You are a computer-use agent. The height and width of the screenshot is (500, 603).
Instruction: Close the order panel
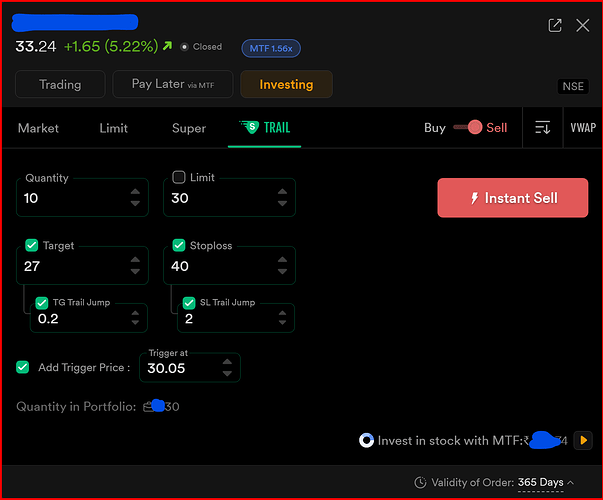click(583, 26)
